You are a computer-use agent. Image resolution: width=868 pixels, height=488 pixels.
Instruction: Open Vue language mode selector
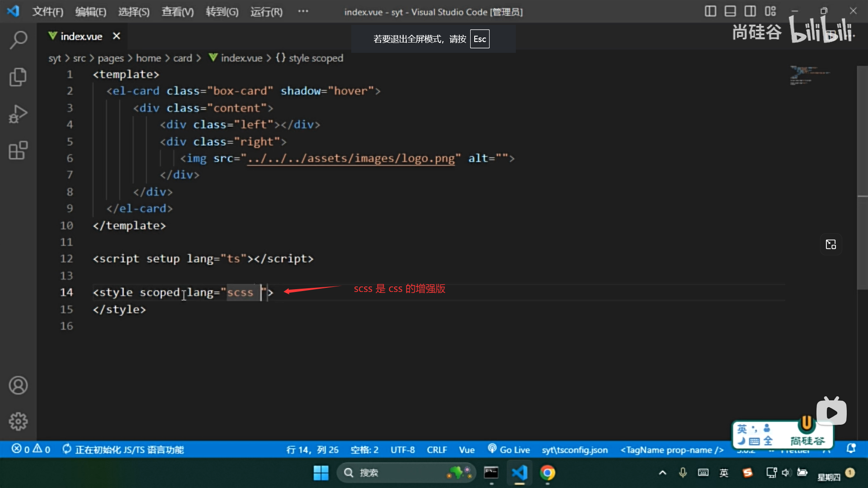tap(467, 450)
